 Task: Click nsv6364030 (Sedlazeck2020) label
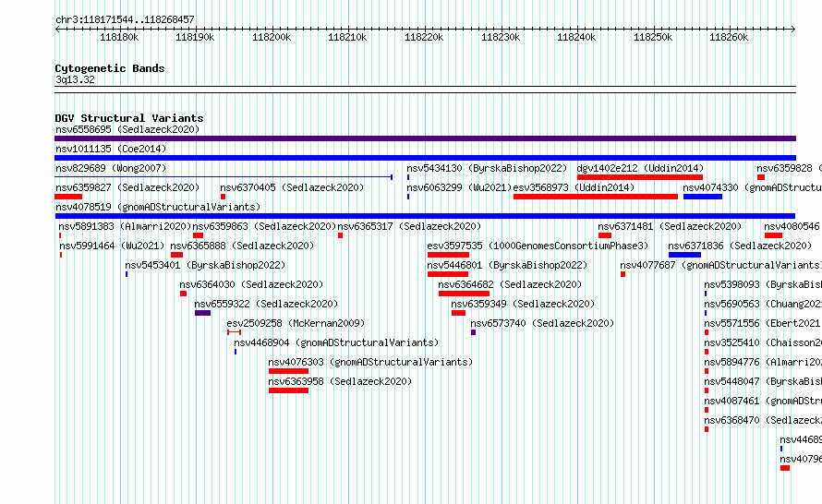251,284
